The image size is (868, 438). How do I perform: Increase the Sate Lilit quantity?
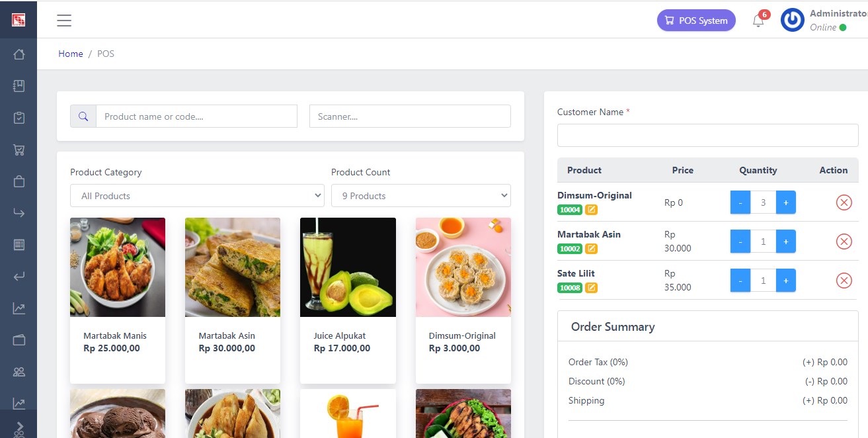pos(785,281)
